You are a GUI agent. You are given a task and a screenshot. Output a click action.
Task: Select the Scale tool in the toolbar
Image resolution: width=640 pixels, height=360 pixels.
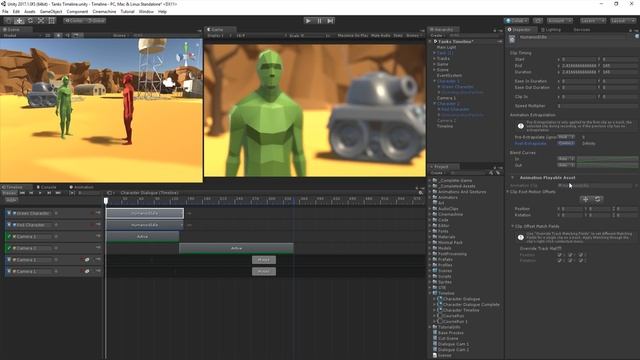[x=41, y=20]
